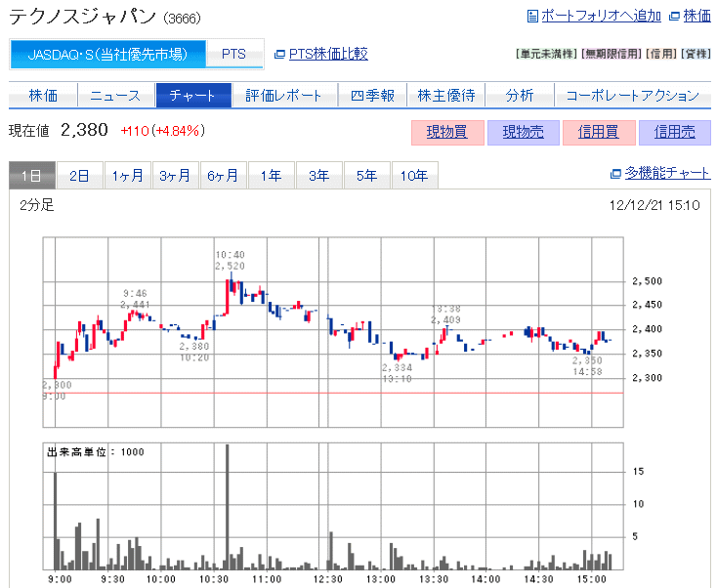The width and height of the screenshot is (717, 588).
Task: Click the 2,380 10:20 price label
Action: tap(194, 352)
